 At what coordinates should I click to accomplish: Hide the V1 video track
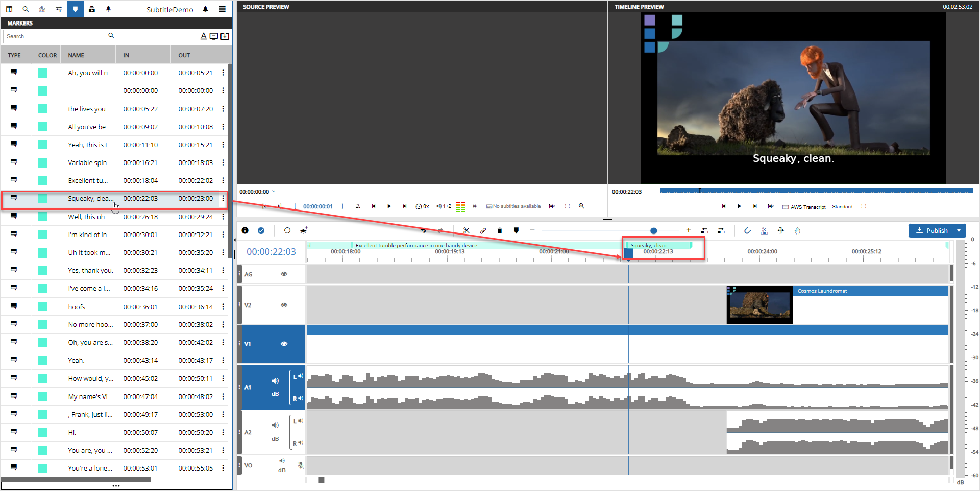[284, 344]
